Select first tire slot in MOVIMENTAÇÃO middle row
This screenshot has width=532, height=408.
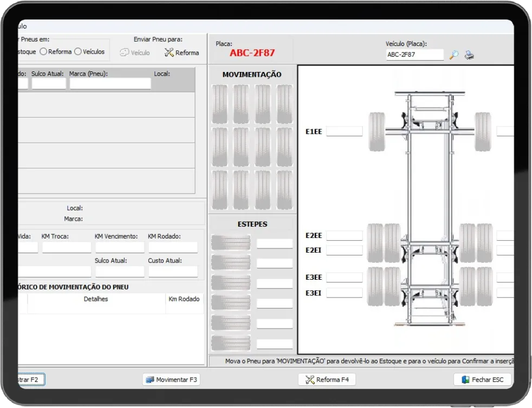pos(220,147)
